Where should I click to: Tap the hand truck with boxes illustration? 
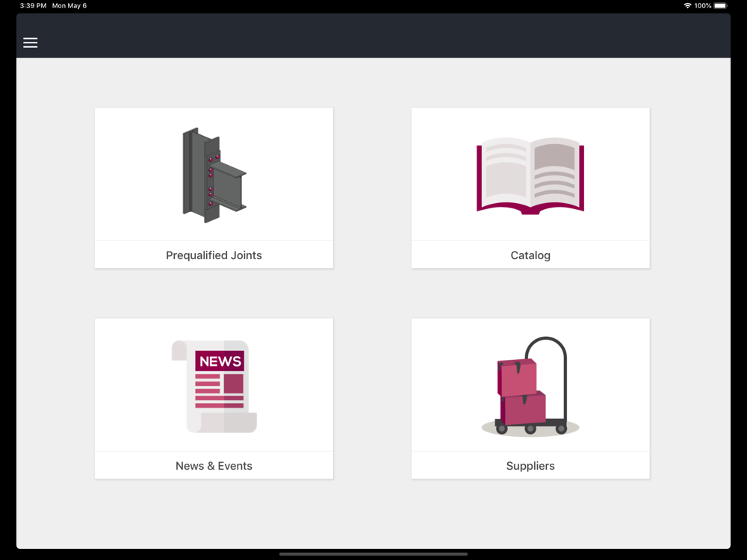[x=530, y=386]
